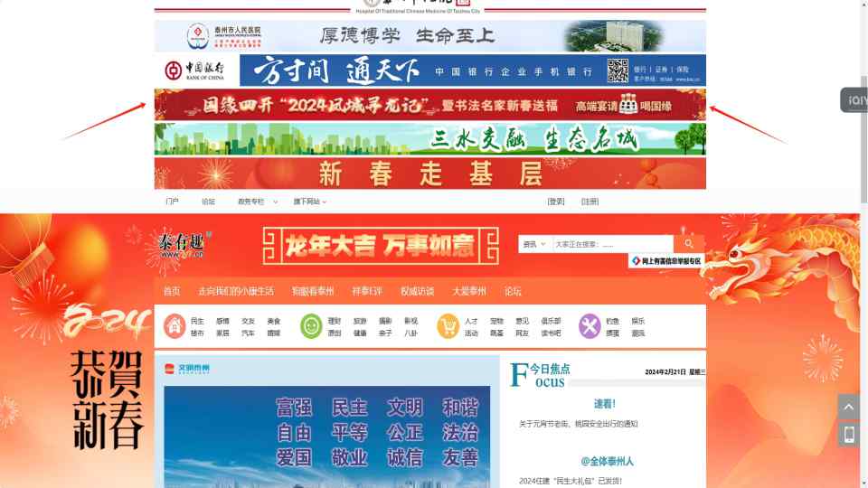Go to 首页 in the orange navigation
Viewport: 868px width, 488px height.
pos(172,291)
